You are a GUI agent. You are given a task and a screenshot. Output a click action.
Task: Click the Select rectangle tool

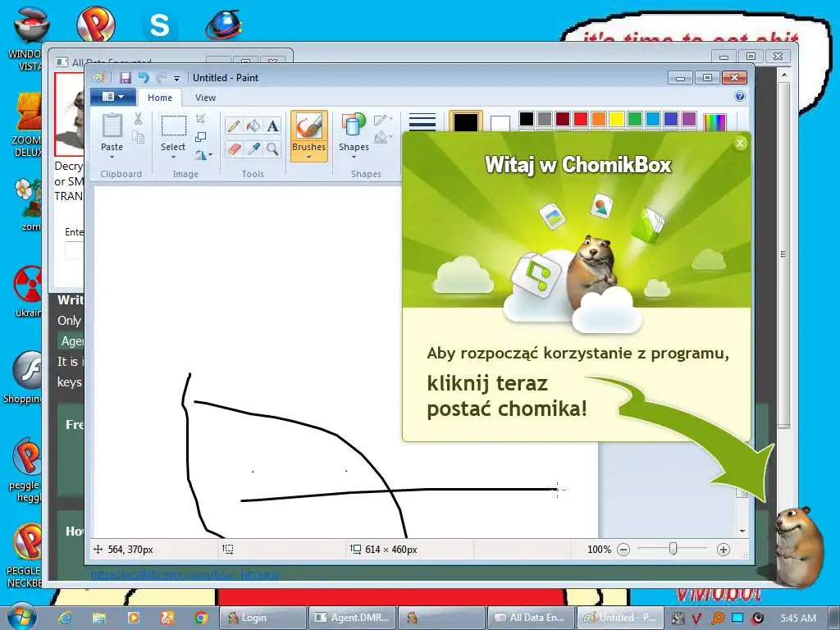coord(174,126)
